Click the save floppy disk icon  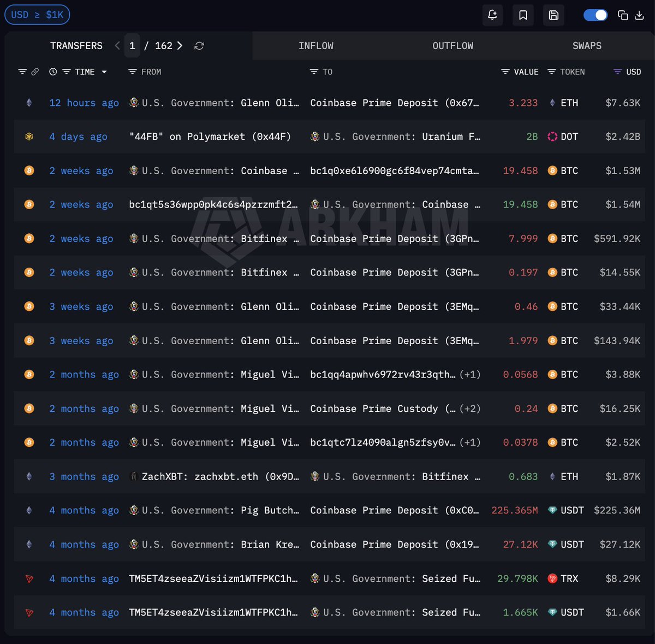[553, 15]
